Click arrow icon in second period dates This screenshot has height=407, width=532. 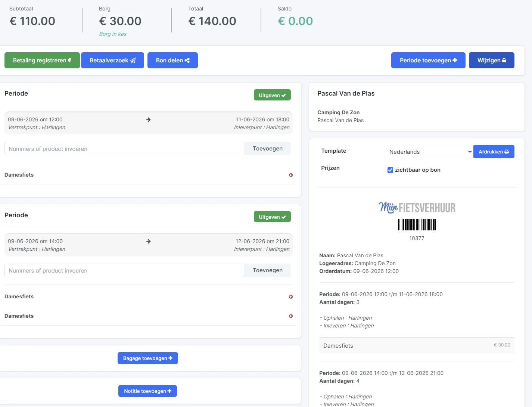pos(149,242)
